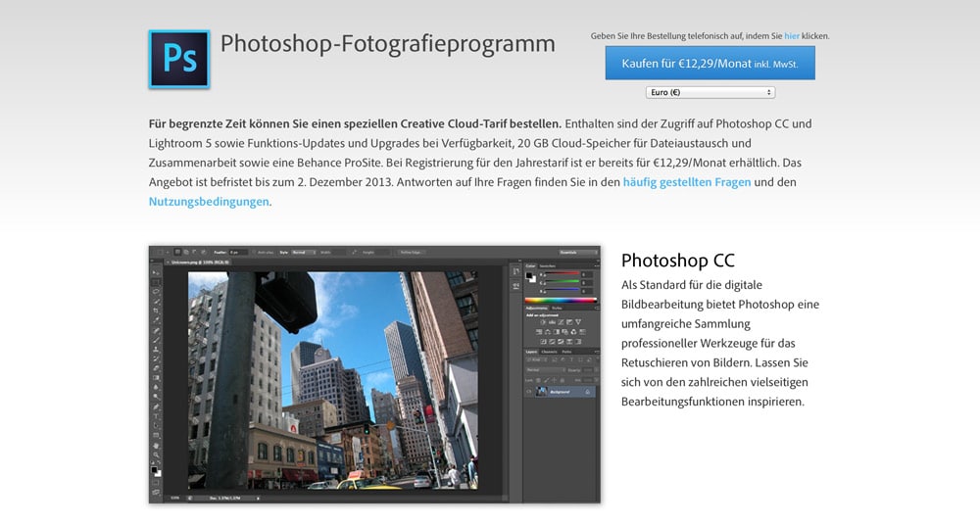Select the Gradient tool
This screenshot has height=525, width=980.
tap(156, 377)
